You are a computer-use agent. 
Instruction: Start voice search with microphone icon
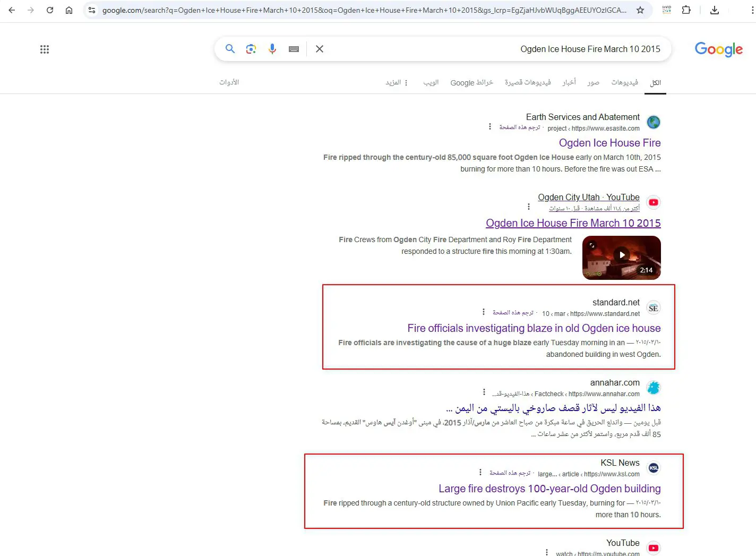tap(272, 49)
